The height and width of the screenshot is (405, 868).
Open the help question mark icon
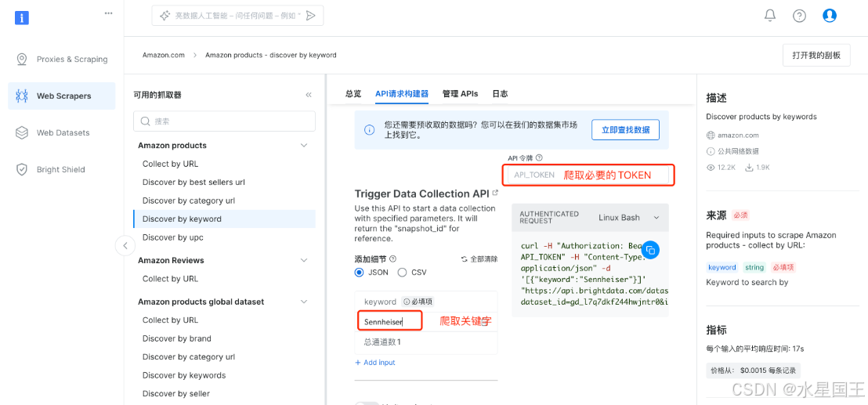point(799,16)
